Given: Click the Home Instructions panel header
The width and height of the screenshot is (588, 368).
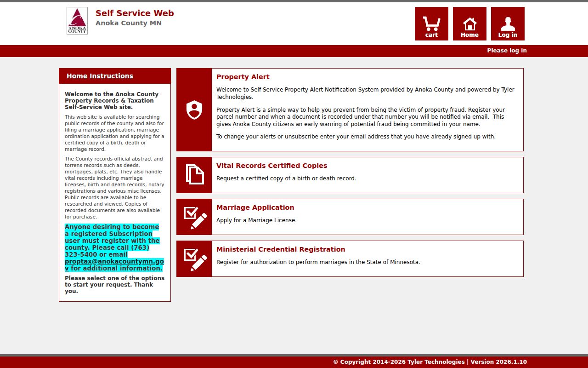Looking at the screenshot, I should click(115, 76).
